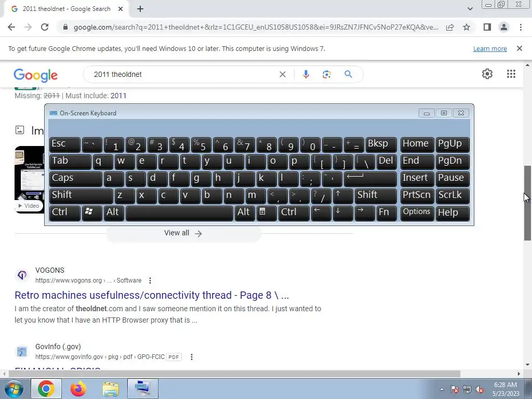Screen dimensions: 532x399
Task: Open Google quick settings gear
Action: [x=487, y=74]
